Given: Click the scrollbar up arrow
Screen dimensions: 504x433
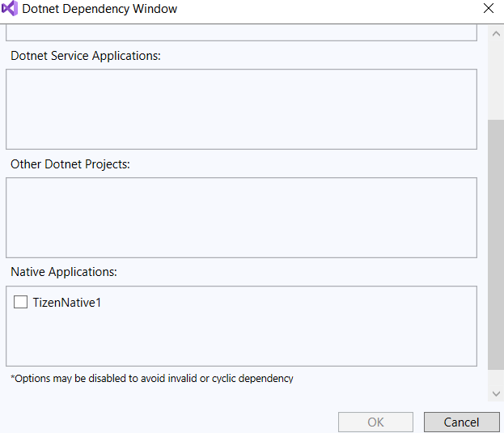Looking at the screenshot, I should click(x=496, y=33).
